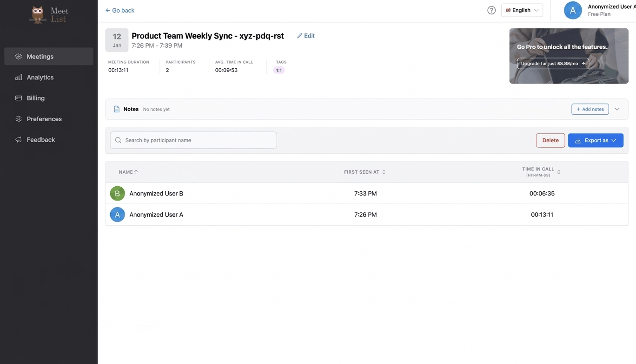
Task: Edit the meeting title
Action: [x=306, y=36]
